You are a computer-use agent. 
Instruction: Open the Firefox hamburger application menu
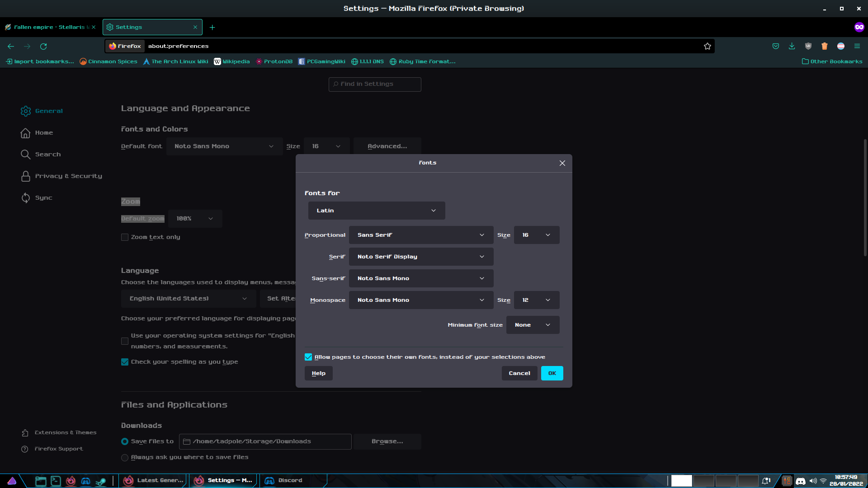[x=857, y=46]
